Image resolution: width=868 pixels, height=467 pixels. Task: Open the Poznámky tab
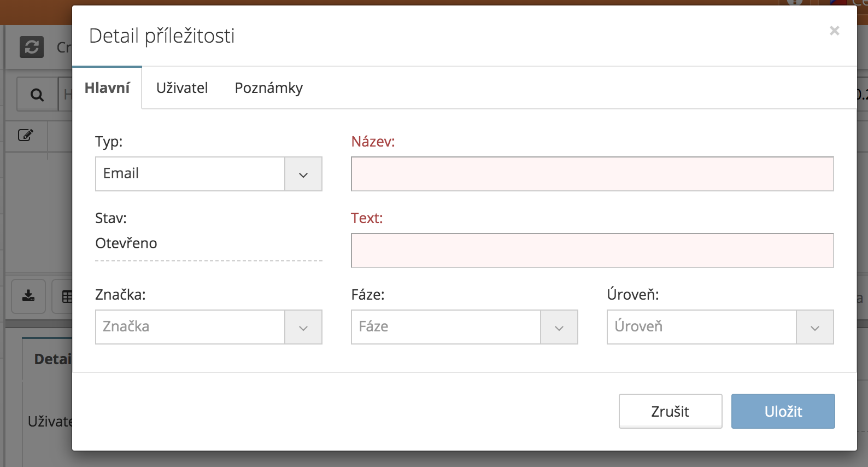pyautogui.click(x=268, y=88)
